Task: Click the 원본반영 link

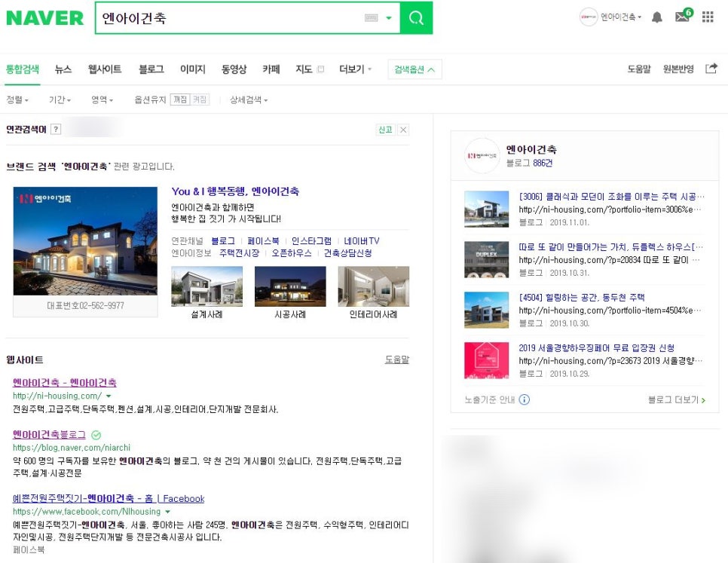Action: (678, 69)
